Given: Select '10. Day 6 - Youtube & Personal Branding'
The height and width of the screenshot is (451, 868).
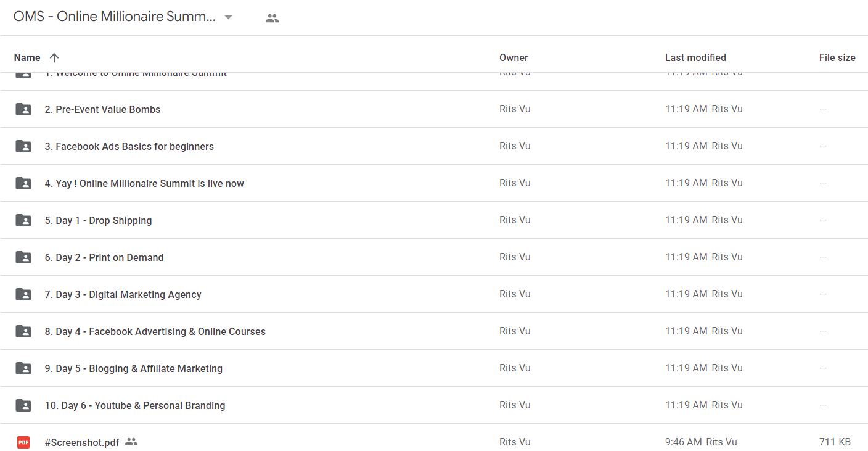Looking at the screenshot, I should pyautogui.click(x=135, y=405).
